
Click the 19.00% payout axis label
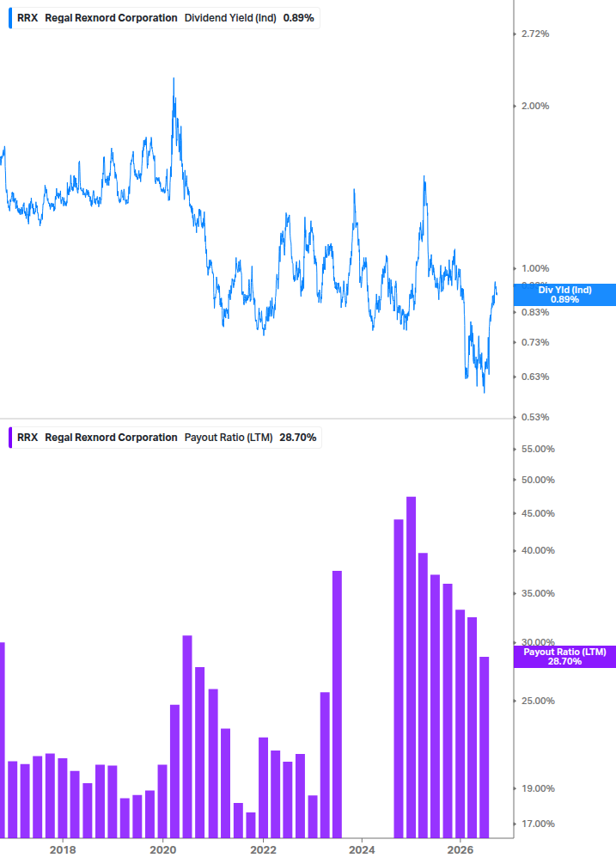coord(538,788)
